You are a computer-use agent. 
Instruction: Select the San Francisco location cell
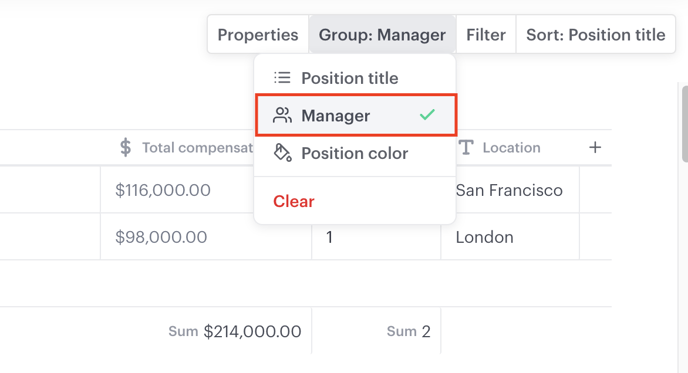click(510, 190)
